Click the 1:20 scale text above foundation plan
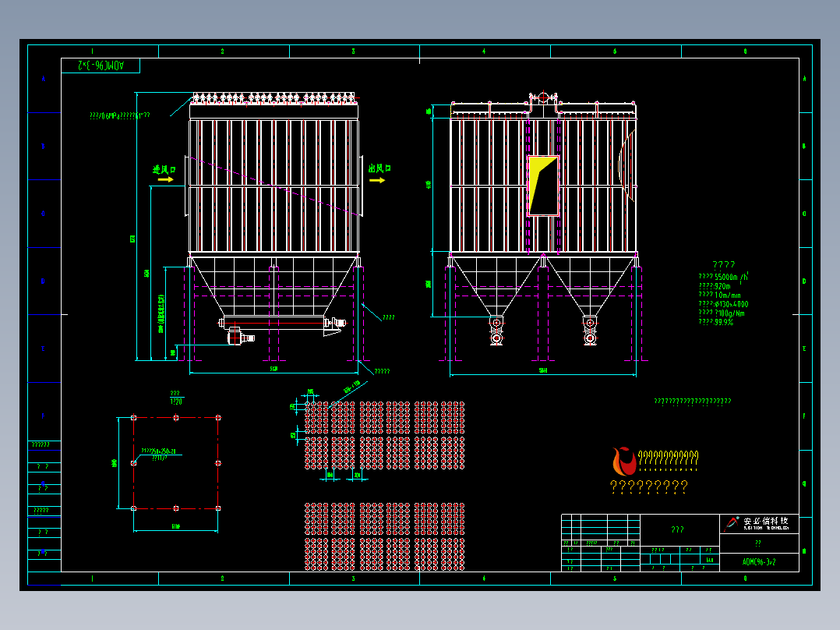840x630 pixels. tap(176, 402)
